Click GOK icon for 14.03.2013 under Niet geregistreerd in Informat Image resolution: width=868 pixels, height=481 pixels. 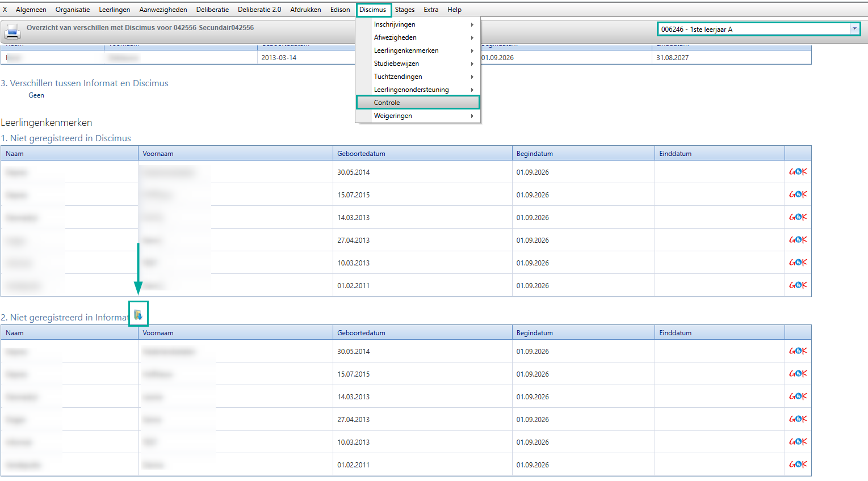click(x=798, y=396)
